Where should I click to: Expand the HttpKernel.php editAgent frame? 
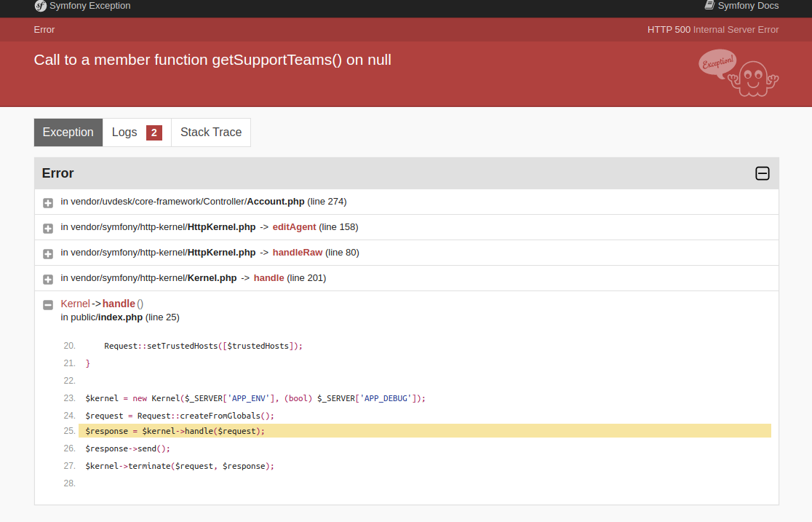(47, 228)
